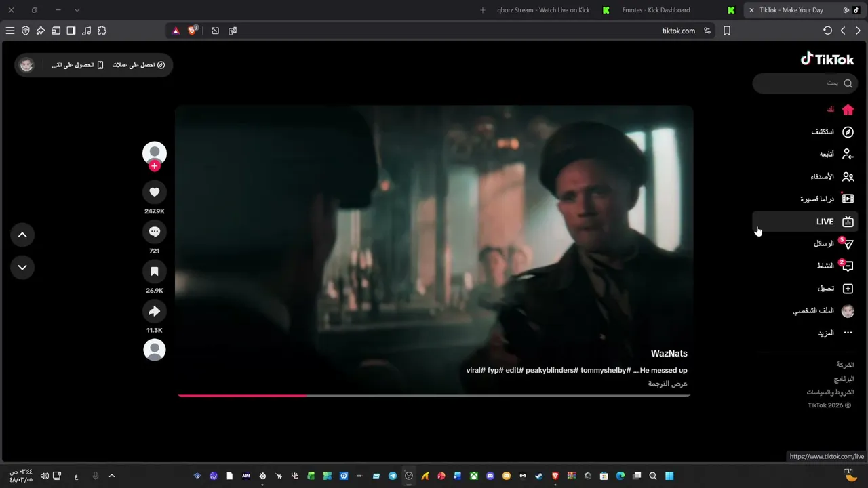Click the get the app (الحصول على التـ...) button

pos(77,65)
